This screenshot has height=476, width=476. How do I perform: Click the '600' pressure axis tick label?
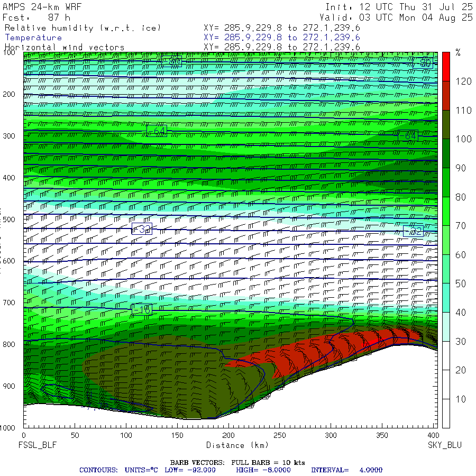click(9, 261)
